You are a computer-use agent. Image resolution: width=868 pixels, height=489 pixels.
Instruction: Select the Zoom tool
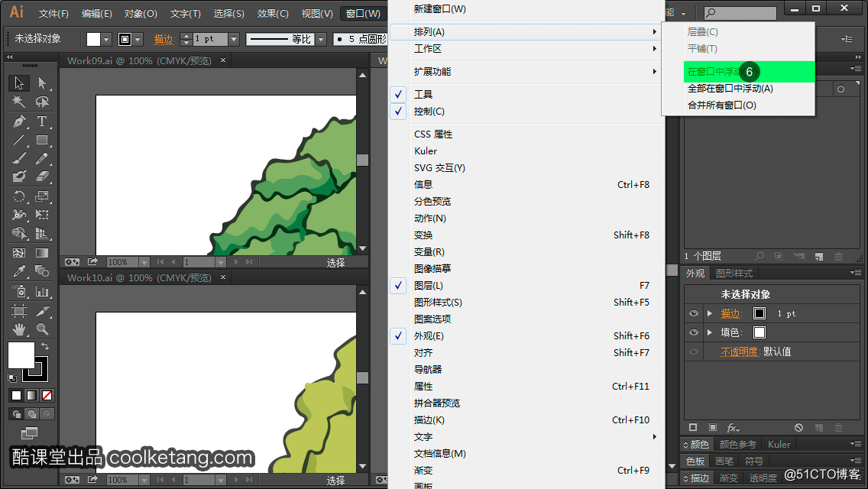pos(42,329)
